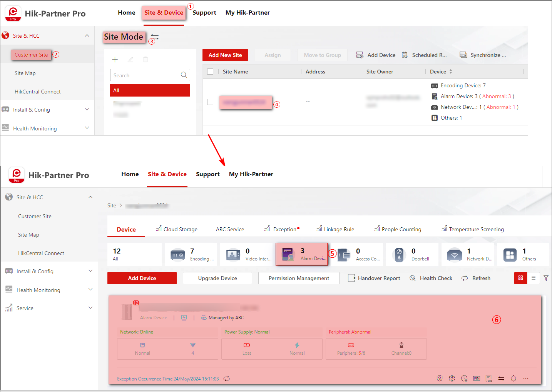Expand Health Monitoring in the bottom panel sidebar
Screen dimensions: 552x392
pos(90,290)
